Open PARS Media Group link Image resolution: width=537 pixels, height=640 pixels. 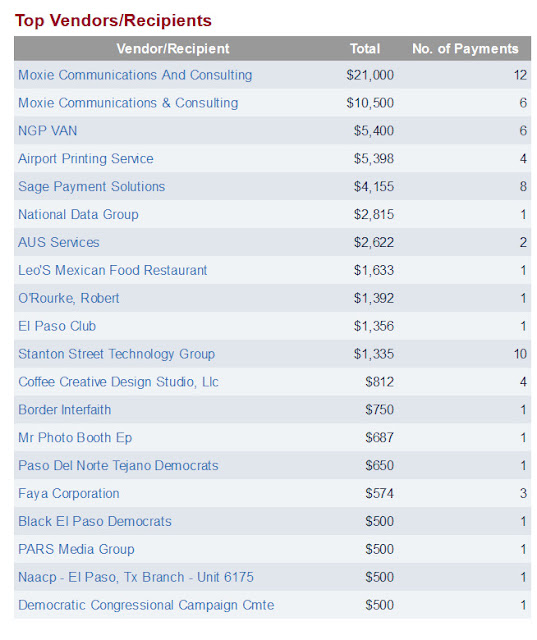tap(76, 549)
